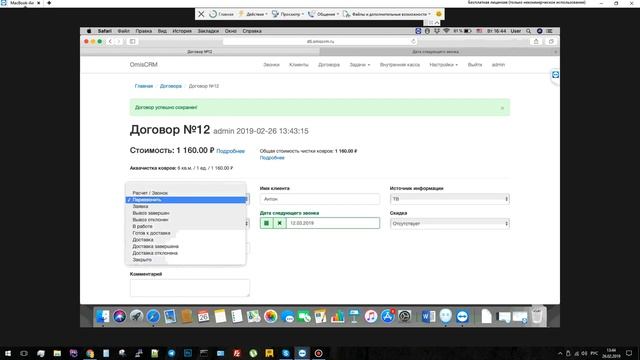Open Microsoft Word in the dock

click(428, 316)
